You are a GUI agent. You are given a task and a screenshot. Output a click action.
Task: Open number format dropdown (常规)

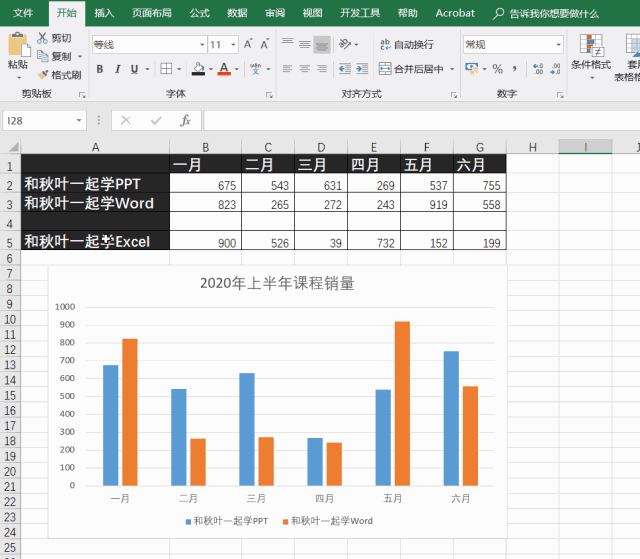tap(558, 44)
